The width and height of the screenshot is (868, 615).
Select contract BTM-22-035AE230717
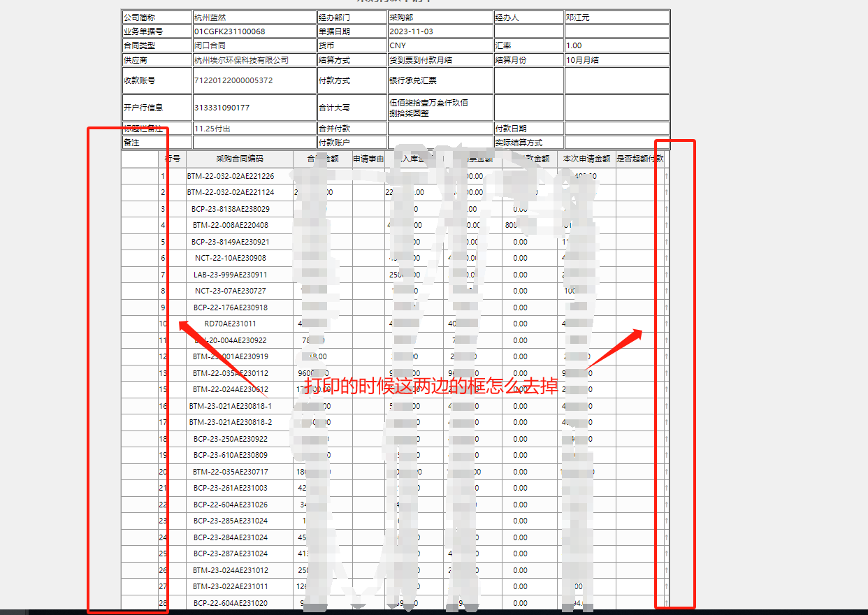point(231,472)
